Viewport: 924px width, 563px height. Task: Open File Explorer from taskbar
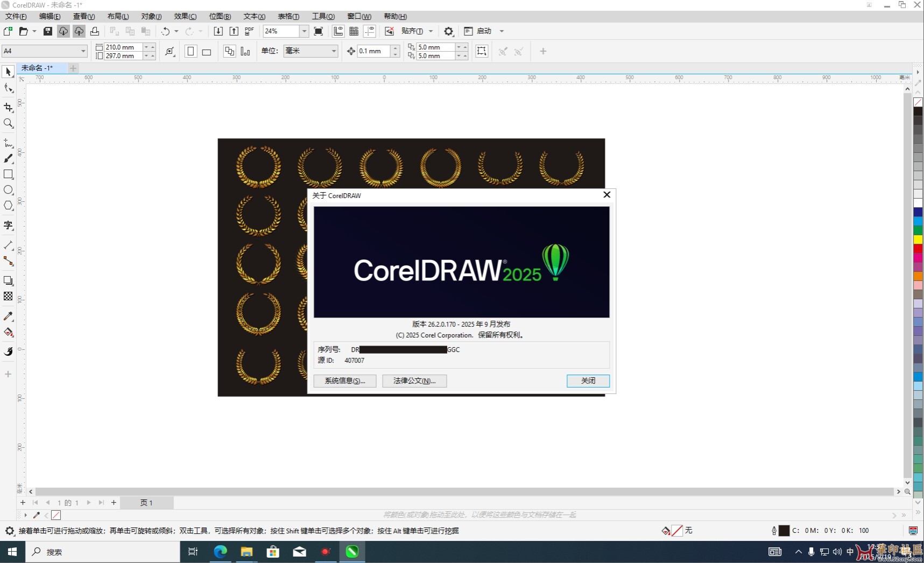[x=246, y=552]
